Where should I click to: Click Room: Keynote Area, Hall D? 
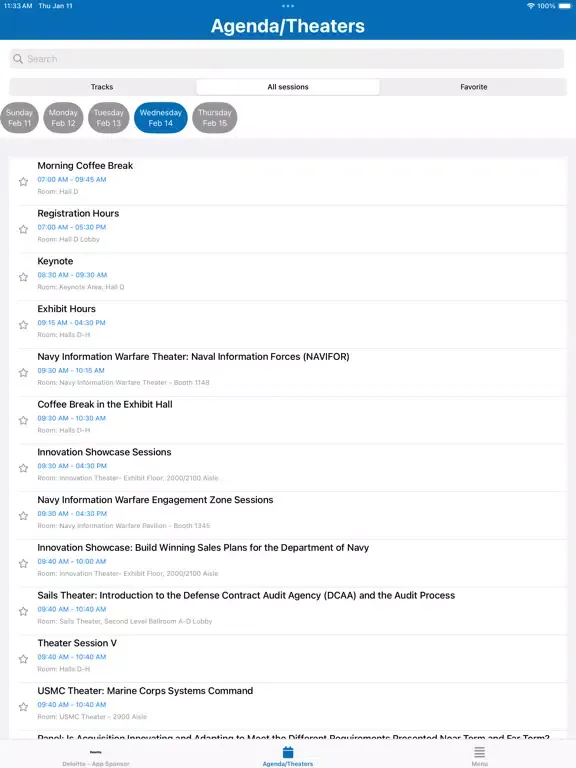click(x=81, y=287)
